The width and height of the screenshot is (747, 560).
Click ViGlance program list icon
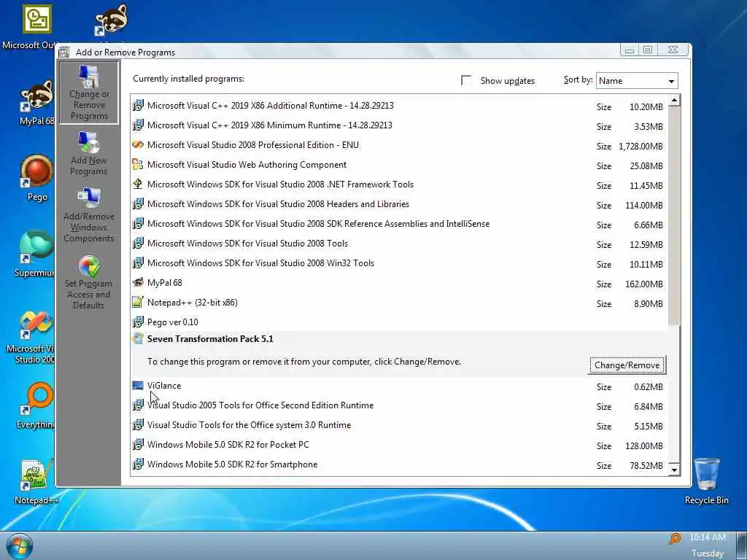[x=138, y=386]
